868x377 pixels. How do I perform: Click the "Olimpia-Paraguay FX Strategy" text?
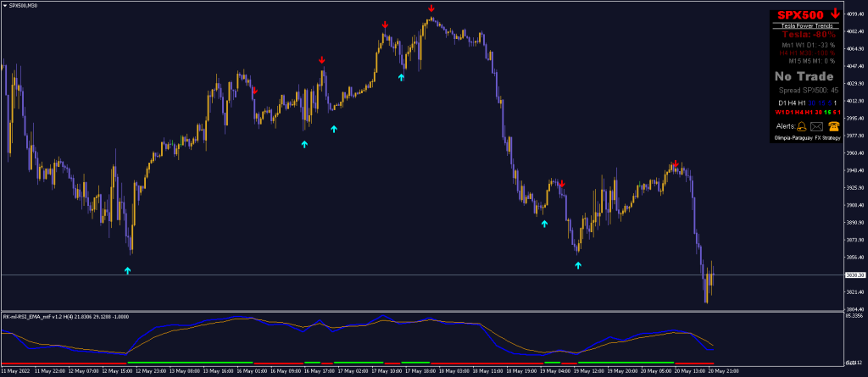pos(804,137)
